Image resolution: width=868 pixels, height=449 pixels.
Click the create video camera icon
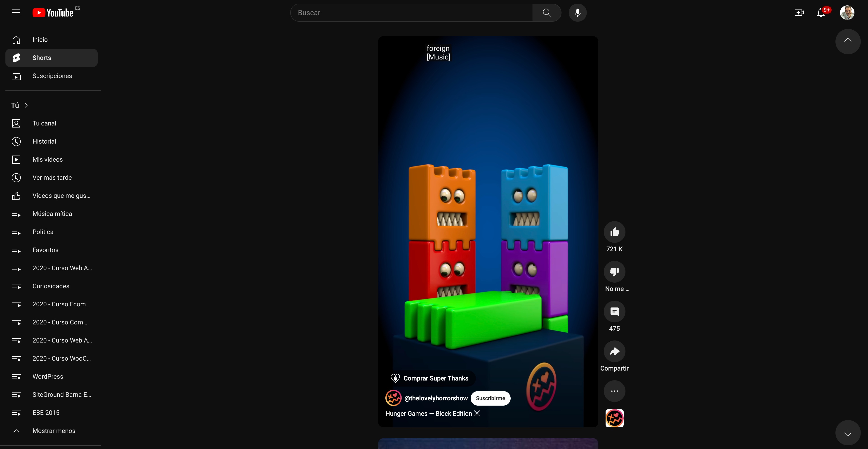(x=799, y=13)
